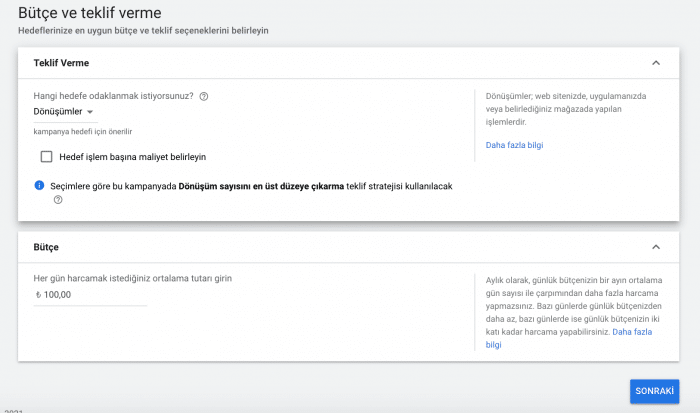700x413 pixels.
Task: Click the Bütçe section header title
Action: click(48, 246)
